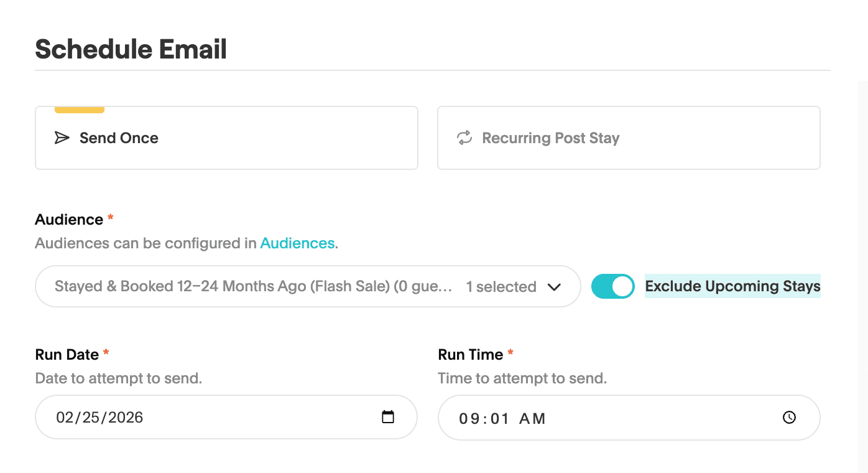Click the "1 selected" audience count
The width and height of the screenshot is (868, 473).
tap(501, 287)
